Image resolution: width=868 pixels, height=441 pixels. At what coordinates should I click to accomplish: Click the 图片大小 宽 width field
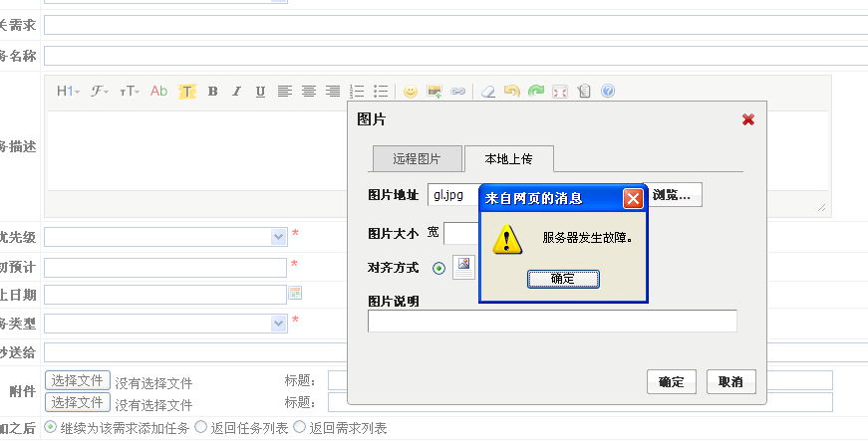pyautogui.click(x=461, y=233)
